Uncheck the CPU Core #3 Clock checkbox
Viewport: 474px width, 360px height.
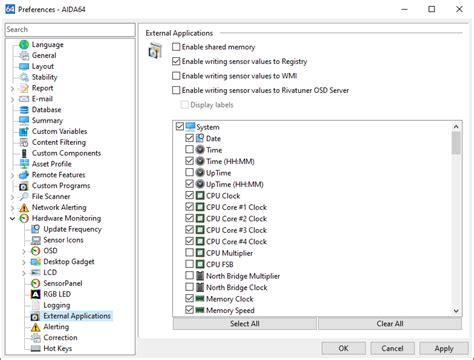pyautogui.click(x=189, y=229)
